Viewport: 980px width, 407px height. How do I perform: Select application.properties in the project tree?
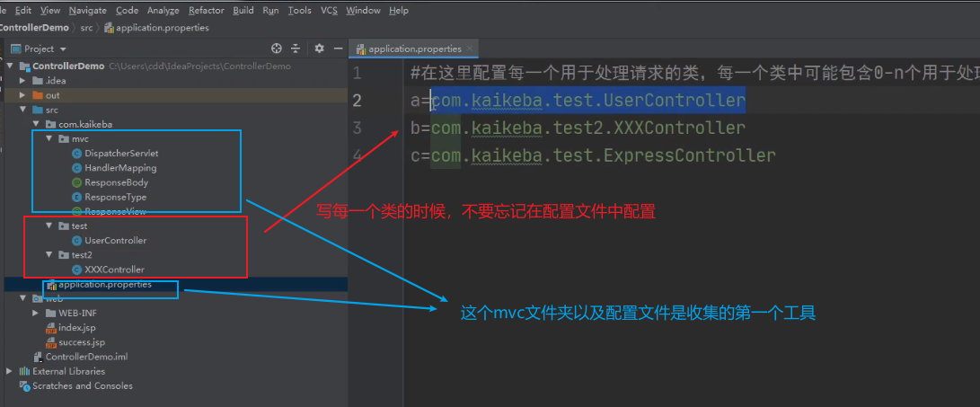[105, 285]
